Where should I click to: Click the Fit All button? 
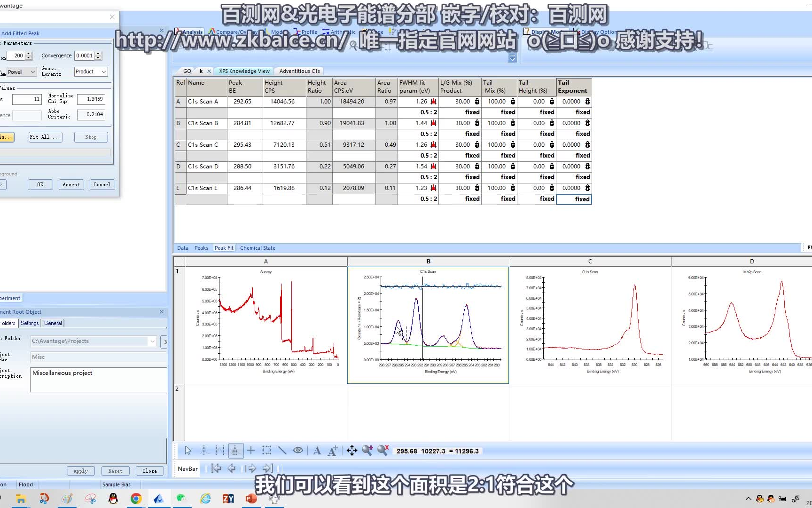click(x=44, y=137)
